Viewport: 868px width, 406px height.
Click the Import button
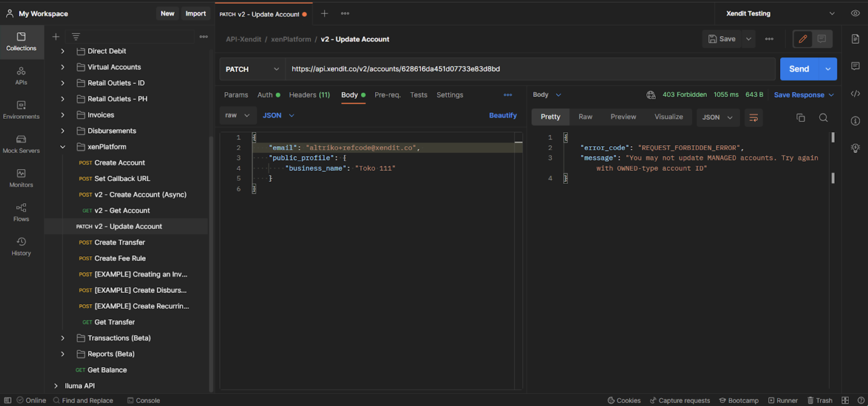195,13
